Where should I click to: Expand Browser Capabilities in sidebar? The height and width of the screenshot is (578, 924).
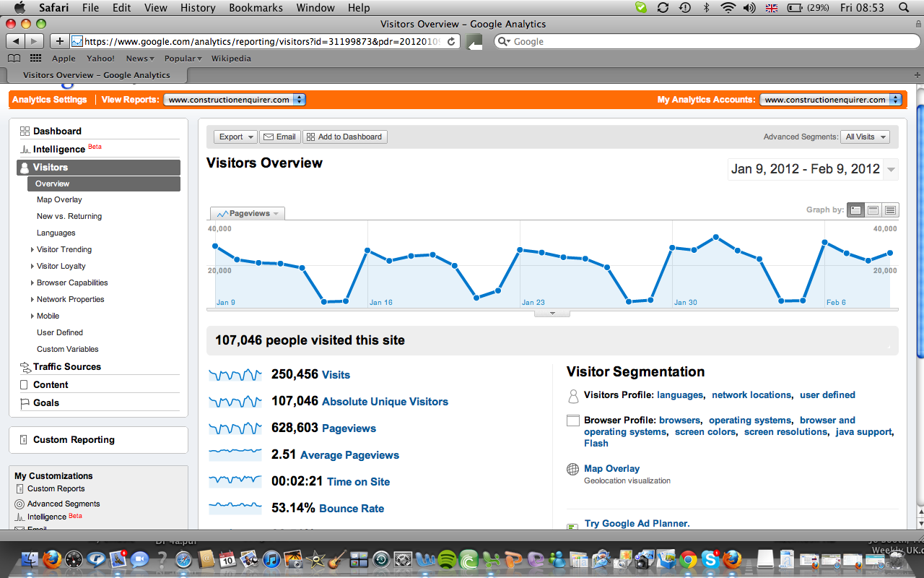[x=32, y=283]
